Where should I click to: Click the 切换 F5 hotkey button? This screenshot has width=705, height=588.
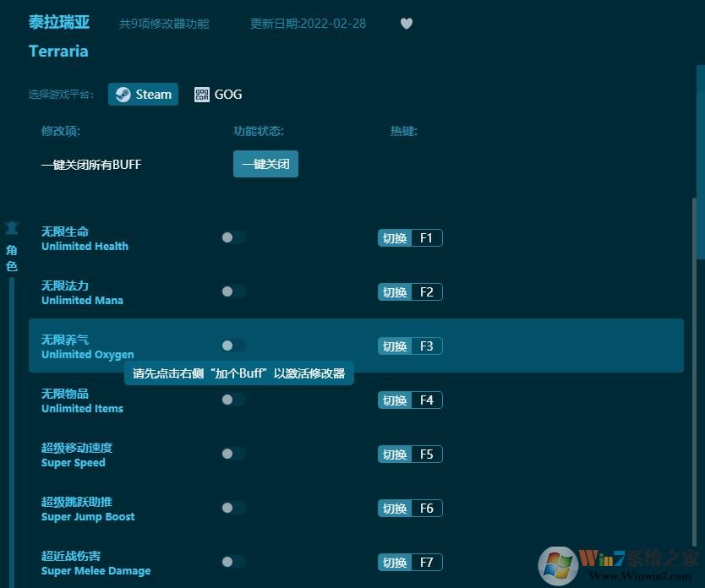tap(409, 454)
